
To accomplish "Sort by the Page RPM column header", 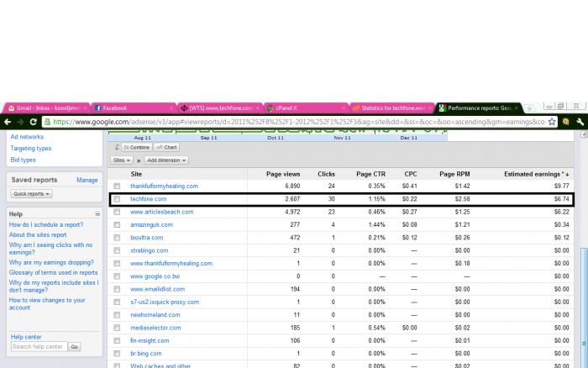I will point(454,174).
